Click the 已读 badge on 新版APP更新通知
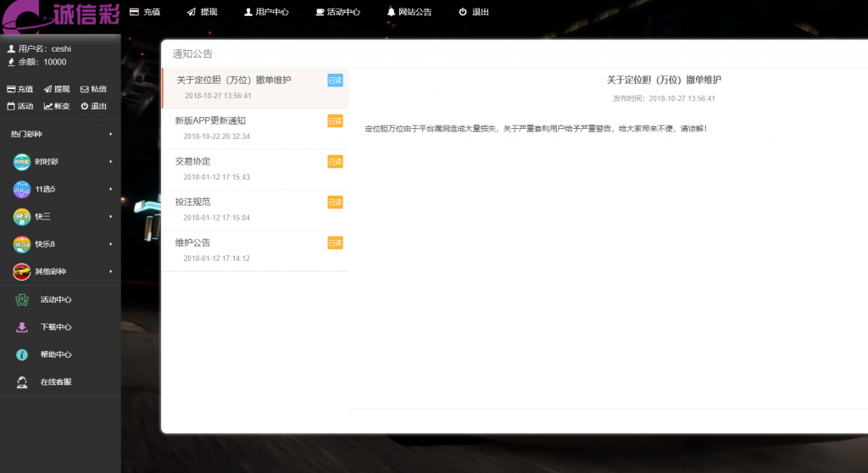Viewport: 868px width, 473px height. click(x=335, y=121)
